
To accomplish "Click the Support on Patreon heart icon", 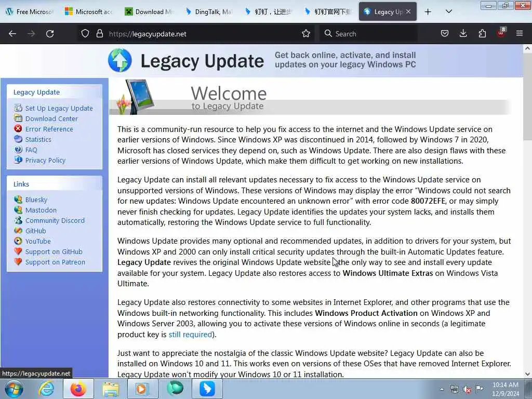I will (18, 262).
